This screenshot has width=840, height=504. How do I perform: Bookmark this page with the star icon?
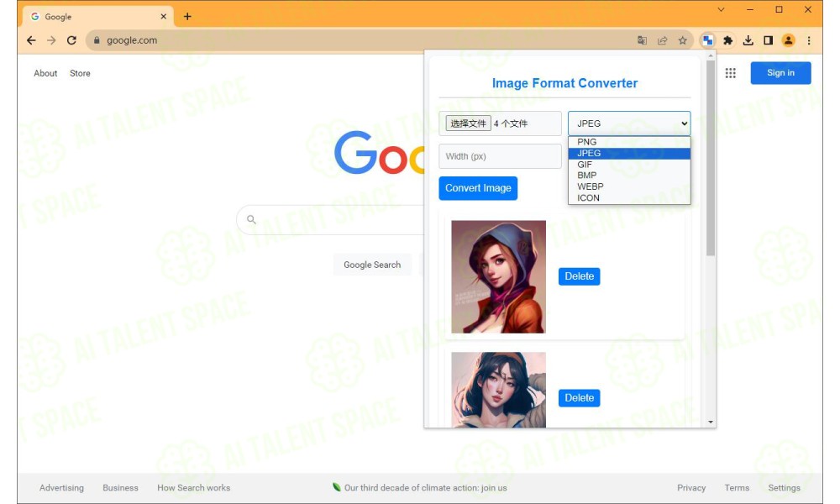coord(682,40)
